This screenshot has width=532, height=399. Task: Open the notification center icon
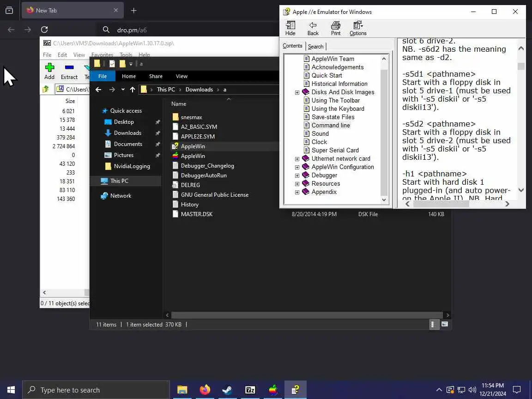click(517, 390)
